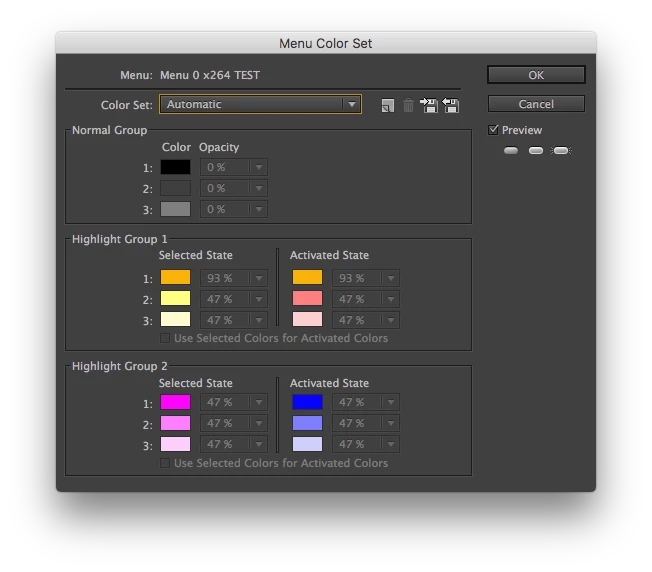Pick the medium pink Selected State row 2 swatch
Screen dimensions: 652x572
coord(175,423)
